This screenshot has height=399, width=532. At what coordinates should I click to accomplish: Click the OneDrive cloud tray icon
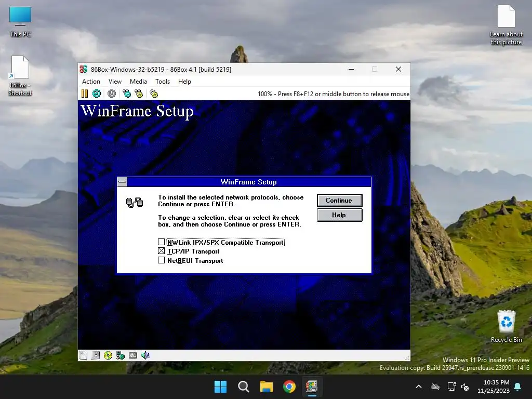(435, 387)
